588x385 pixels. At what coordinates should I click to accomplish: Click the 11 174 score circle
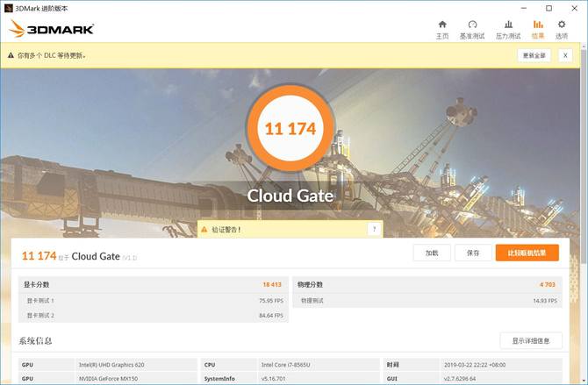(x=290, y=129)
